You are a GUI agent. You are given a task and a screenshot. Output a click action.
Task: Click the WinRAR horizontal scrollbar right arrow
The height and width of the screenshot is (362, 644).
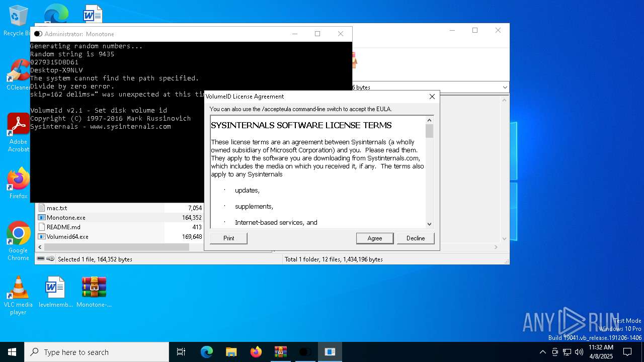tap(496, 247)
